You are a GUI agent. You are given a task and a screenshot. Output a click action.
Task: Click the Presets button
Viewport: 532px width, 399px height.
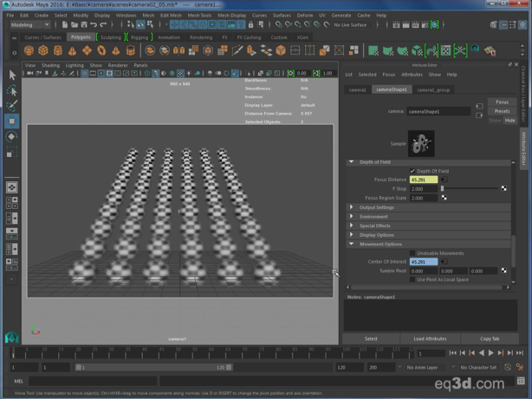[x=502, y=111]
